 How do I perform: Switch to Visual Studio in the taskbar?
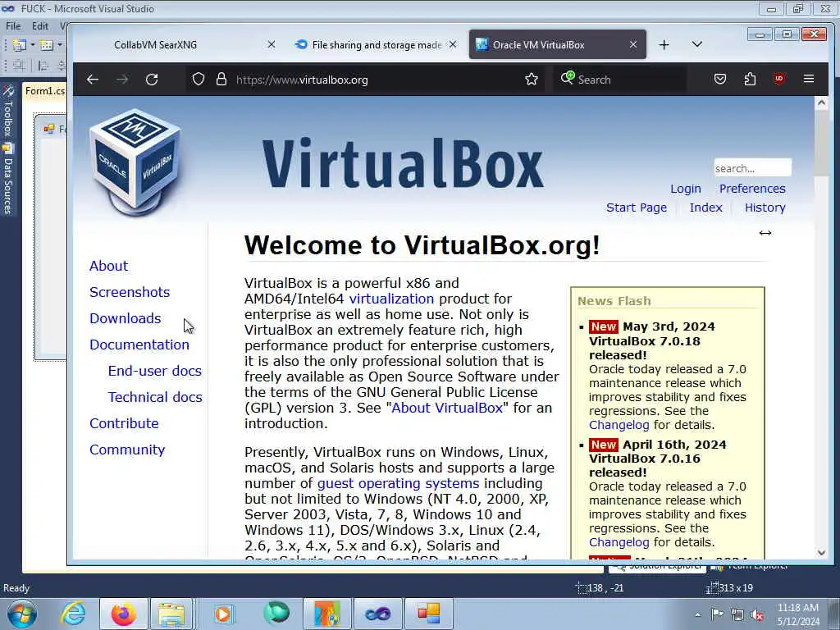(377, 614)
